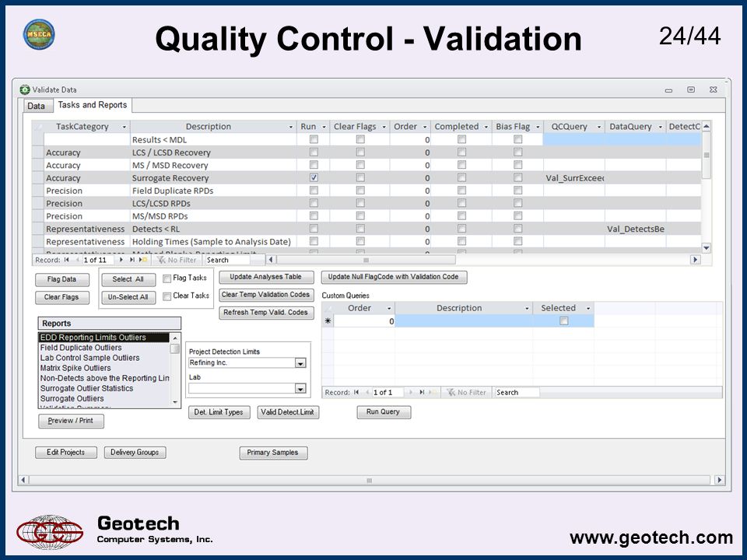Open Lab combo box dropdown

(300, 389)
